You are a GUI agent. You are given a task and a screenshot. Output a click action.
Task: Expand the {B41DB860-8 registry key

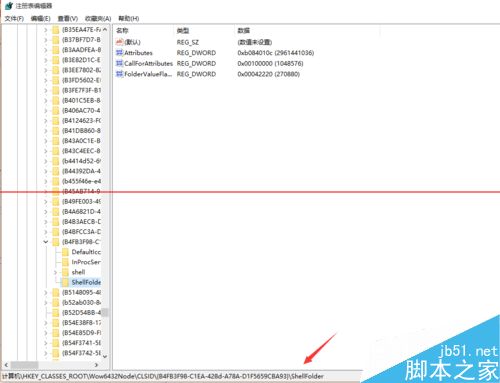(46, 131)
